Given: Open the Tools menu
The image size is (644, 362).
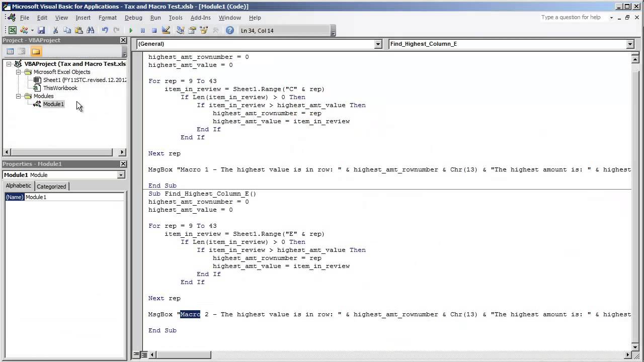Looking at the screenshot, I should coord(176,18).
